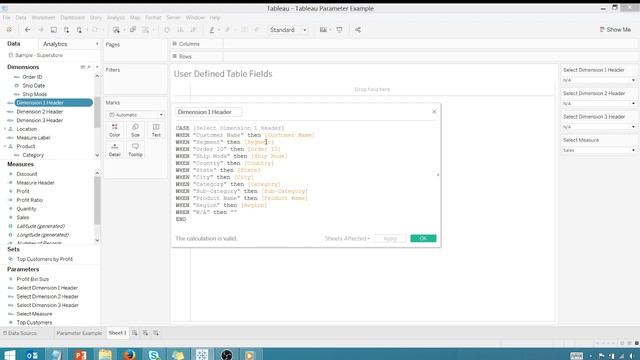Click the Save icon in toolbar
Image resolution: width=640 pixels, height=360 pixels.
click(x=53, y=30)
